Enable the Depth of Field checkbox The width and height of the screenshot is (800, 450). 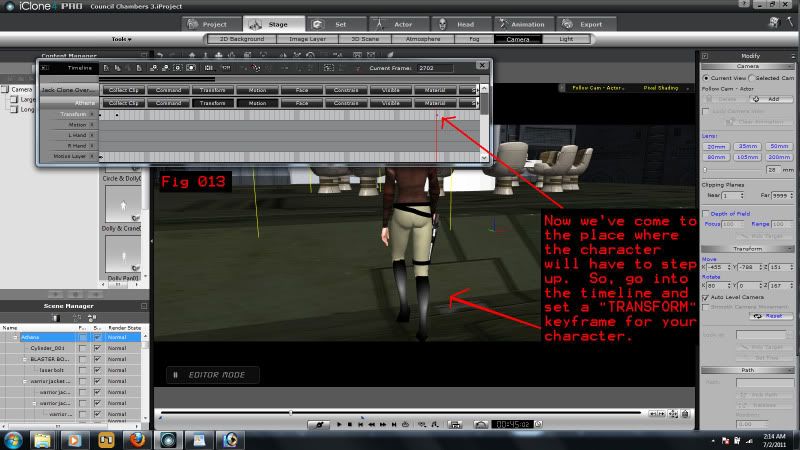tap(706, 214)
